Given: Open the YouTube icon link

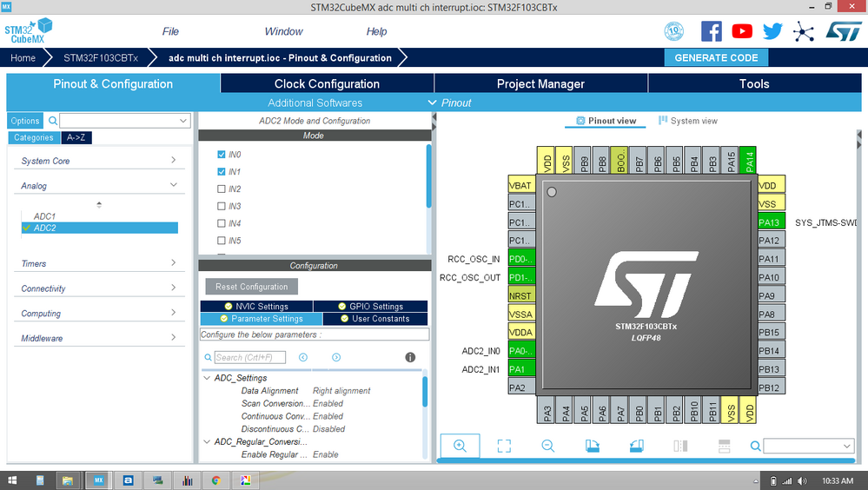Looking at the screenshot, I should pos(742,31).
